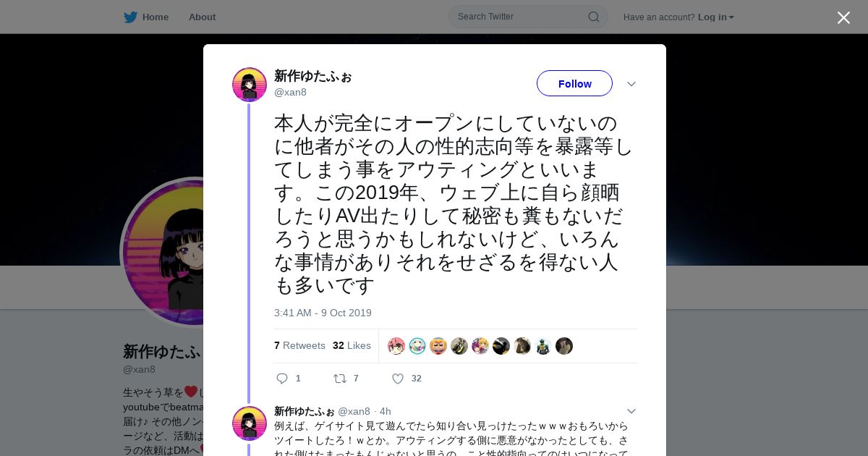Retweet using the retweet arrows icon
Image resolution: width=868 pixels, height=456 pixels.
click(339, 378)
